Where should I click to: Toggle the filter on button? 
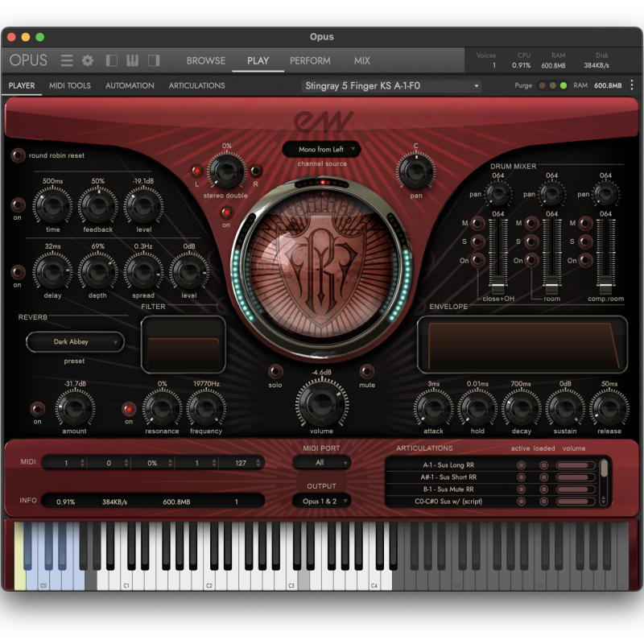[129, 409]
